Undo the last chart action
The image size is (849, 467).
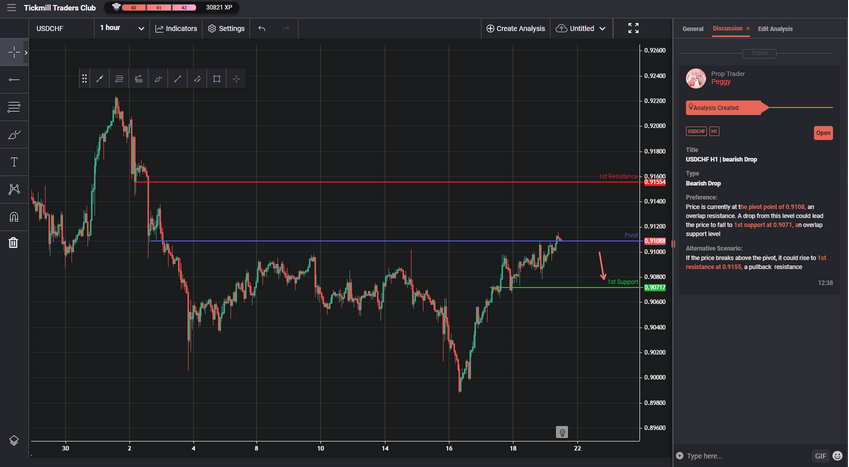[262, 29]
